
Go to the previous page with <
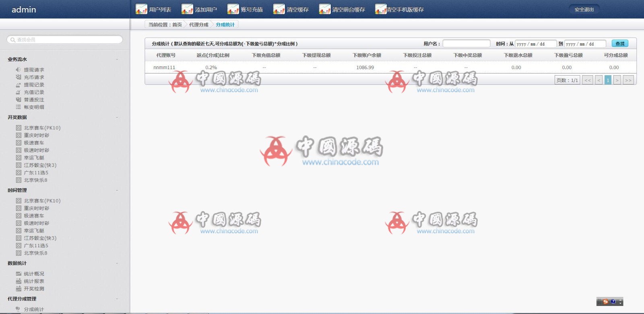click(599, 80)
